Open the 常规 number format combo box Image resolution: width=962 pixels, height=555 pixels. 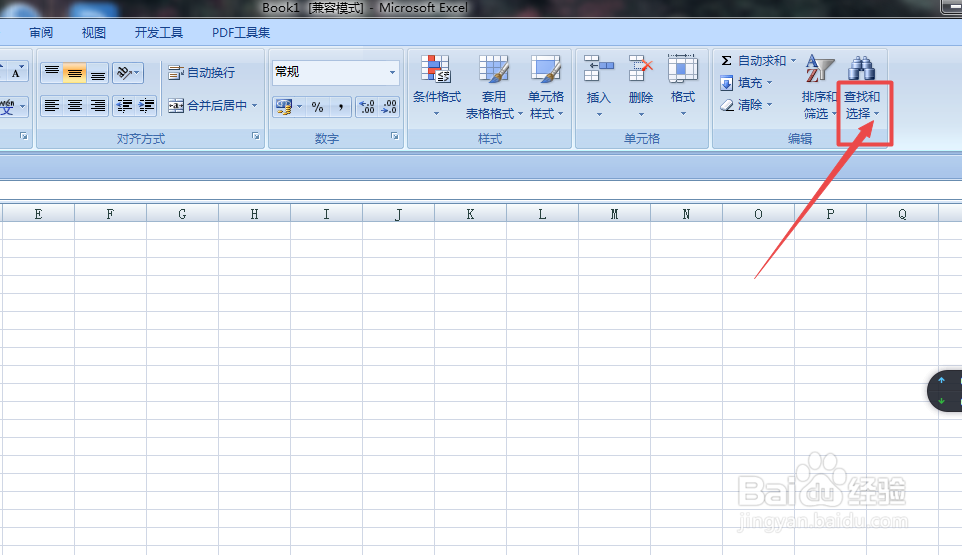(x=335, y=72)
